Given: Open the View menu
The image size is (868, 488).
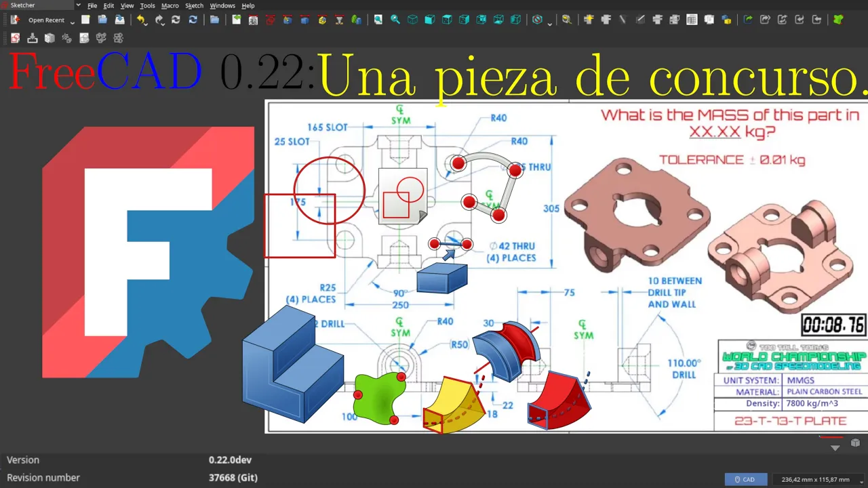Looking at the screenshot, I should 127,5.
